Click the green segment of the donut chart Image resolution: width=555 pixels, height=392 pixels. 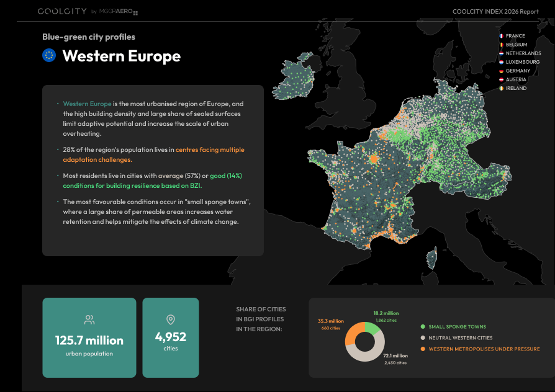coord(372,327)
